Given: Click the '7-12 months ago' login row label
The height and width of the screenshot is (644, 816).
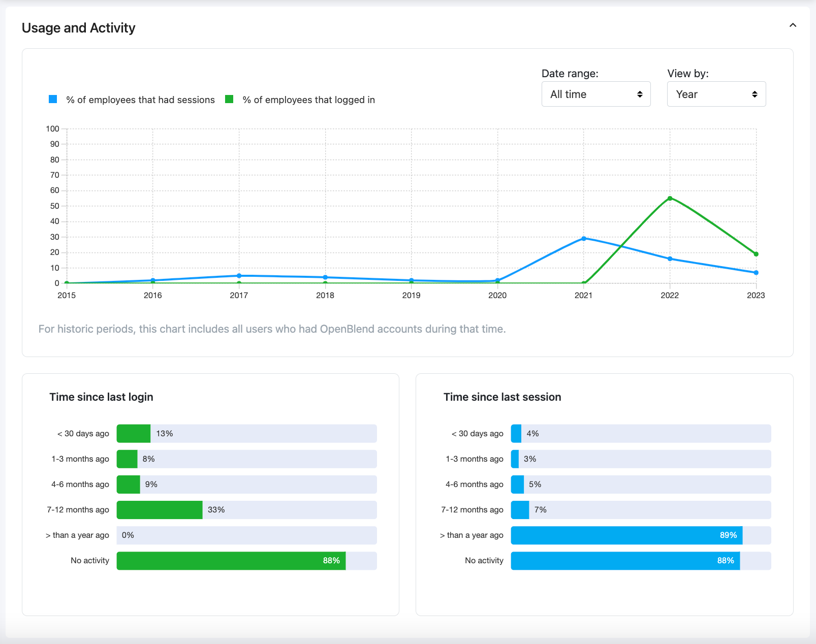Looking at the screenshot, I should (78, 510).
